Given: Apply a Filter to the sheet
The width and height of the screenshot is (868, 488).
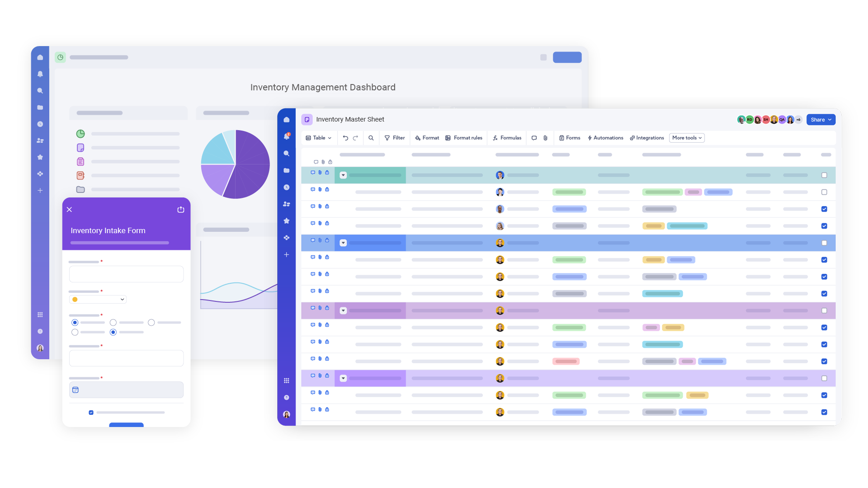Looking at the screenshot, I should point(394,138).
